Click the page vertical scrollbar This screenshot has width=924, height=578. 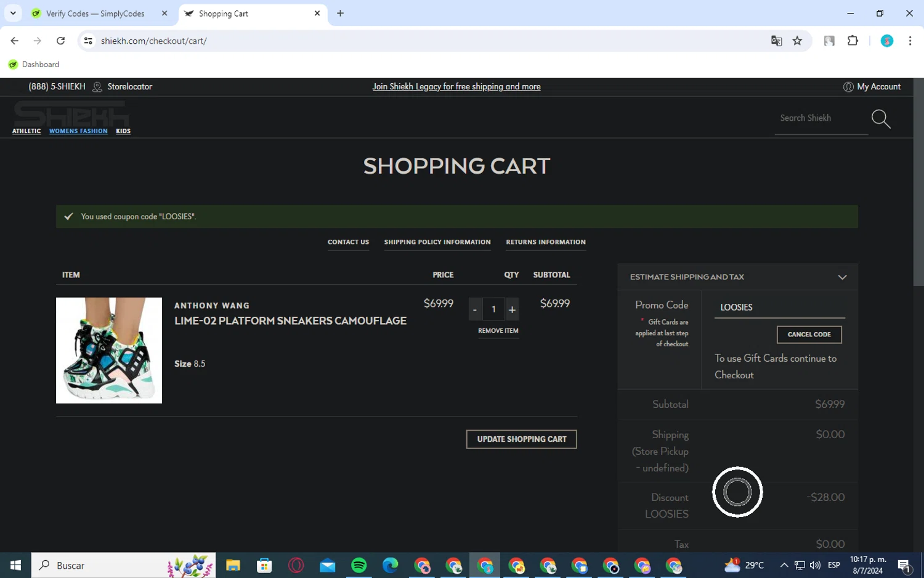point(918,182)
